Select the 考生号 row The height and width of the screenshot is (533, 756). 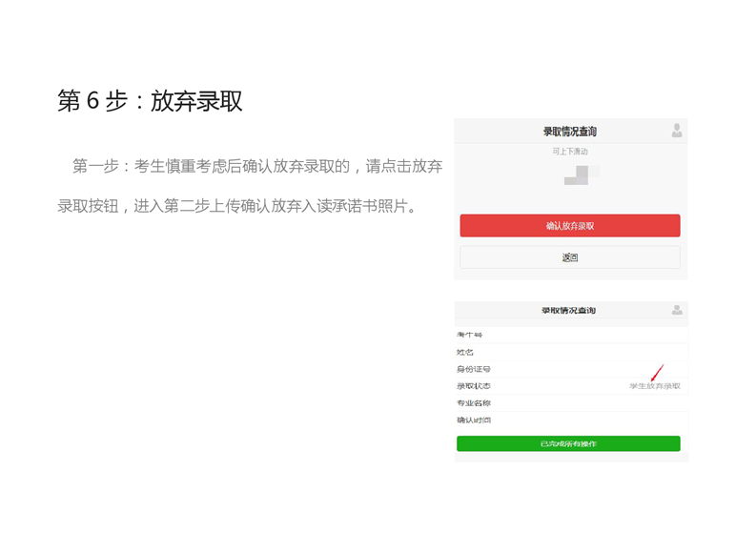[570, 335]
